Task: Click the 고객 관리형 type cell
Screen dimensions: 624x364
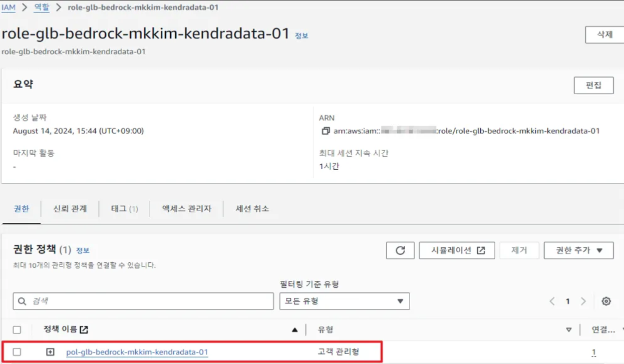Action: [339, 352]
